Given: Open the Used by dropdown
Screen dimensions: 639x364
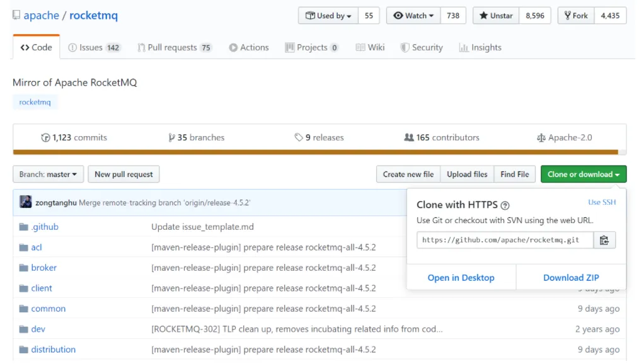Looking at the screenshot, I should tap(328, 16).
